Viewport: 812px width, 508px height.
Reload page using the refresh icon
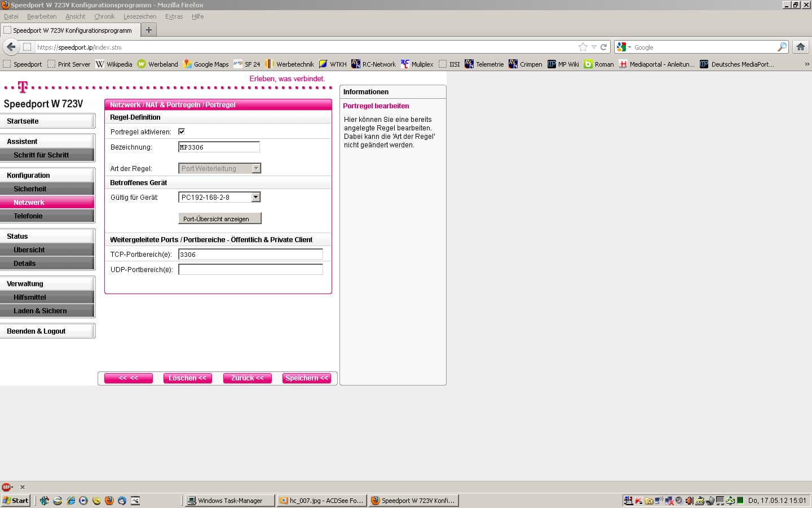click(603, 47)
